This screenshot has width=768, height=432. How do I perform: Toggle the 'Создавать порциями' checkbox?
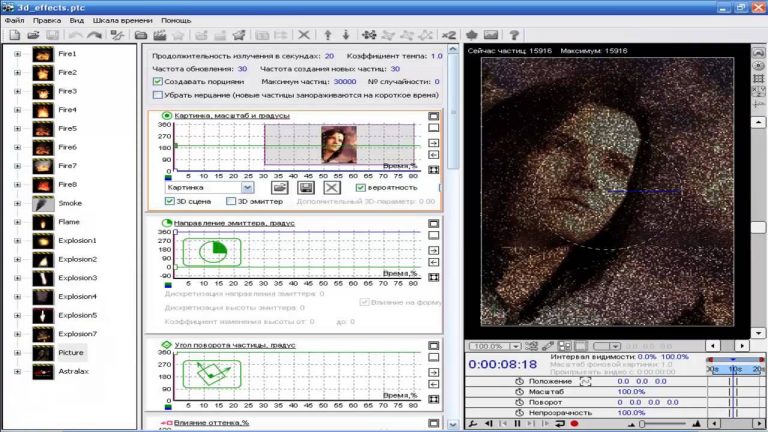[x=158, y=81]
